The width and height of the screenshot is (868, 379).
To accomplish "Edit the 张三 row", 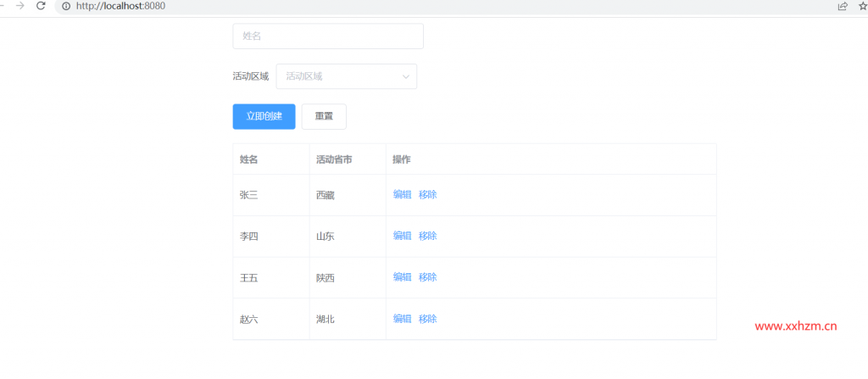I will click(402, 195).
